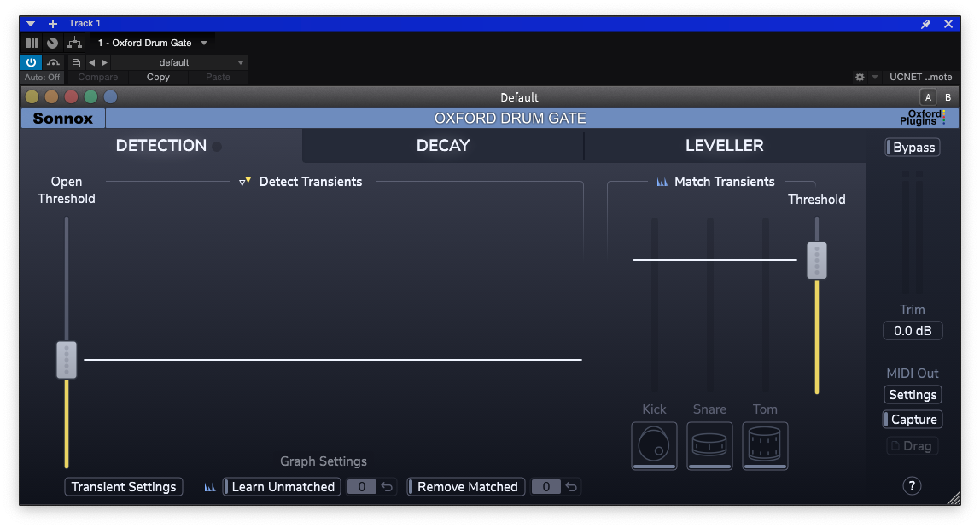Click the Sonnox logo
The width and height of the screenshot is (980, 528).
coord(63,118)
